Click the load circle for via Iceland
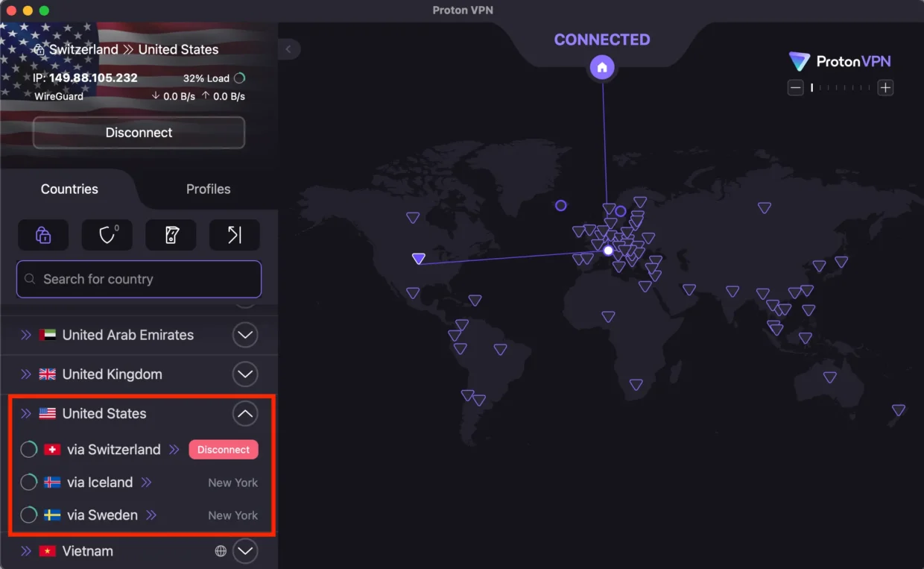This screenshot has width=924, height=569. tap(28, 482)
